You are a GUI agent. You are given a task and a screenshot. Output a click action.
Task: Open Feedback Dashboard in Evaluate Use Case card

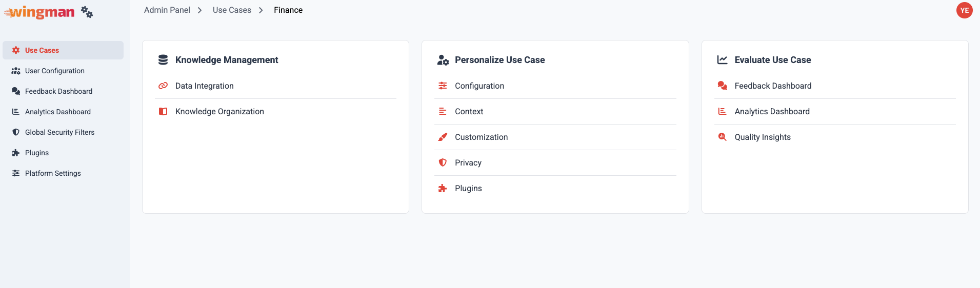coord(773,86)
